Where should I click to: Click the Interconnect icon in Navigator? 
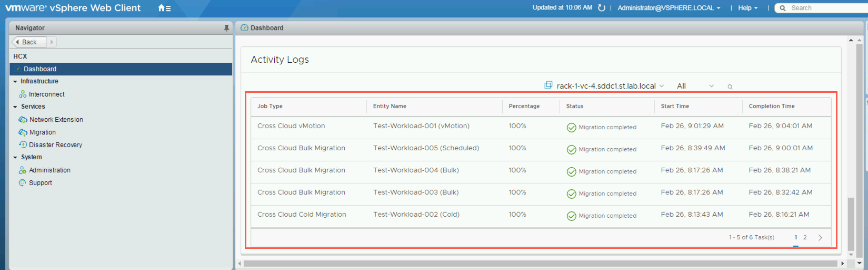coord(23,94)
